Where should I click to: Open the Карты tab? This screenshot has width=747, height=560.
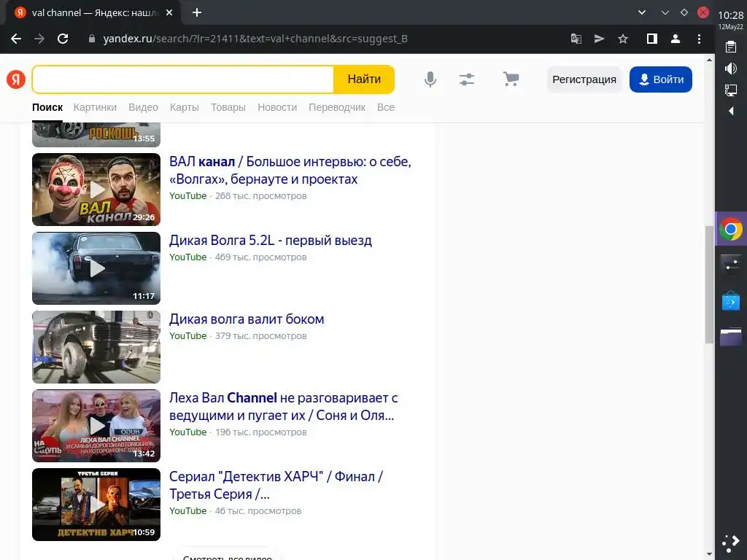(x=185, y=107)
